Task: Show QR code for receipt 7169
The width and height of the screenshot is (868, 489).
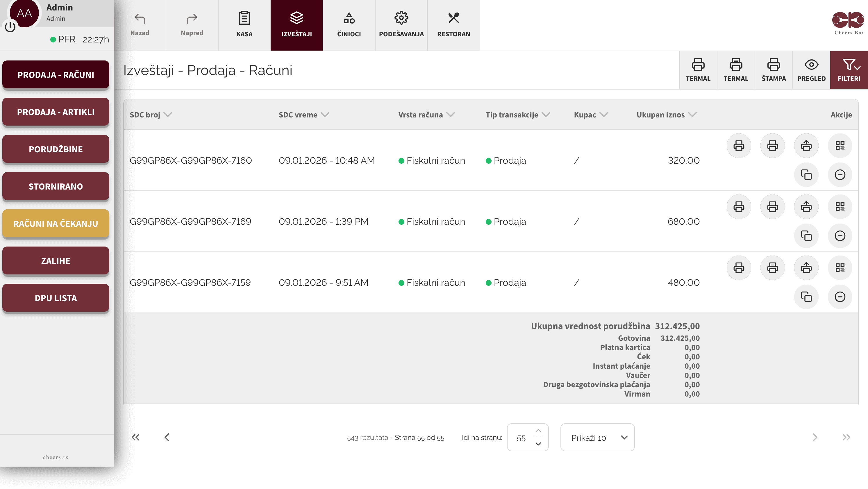Action: pyautogui.click(x=840, y=207)
